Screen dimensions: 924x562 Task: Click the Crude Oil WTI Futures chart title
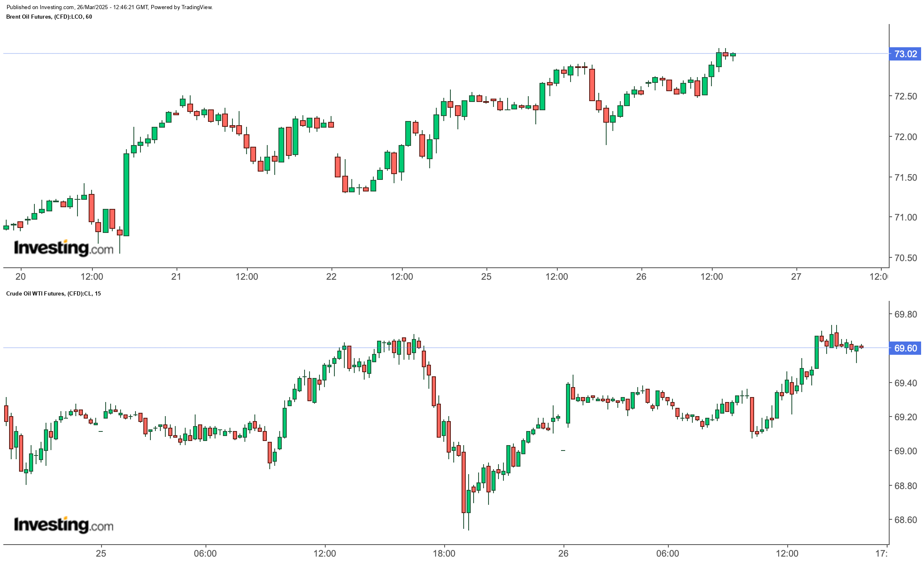(x=53, y=293)
